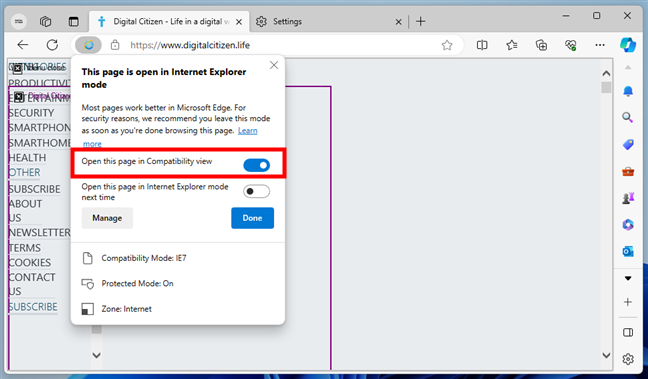Viewport: 648px width, 379px height.
Task: Click 'Compatibility Mode: IE7' text
Action: (144, 258)
